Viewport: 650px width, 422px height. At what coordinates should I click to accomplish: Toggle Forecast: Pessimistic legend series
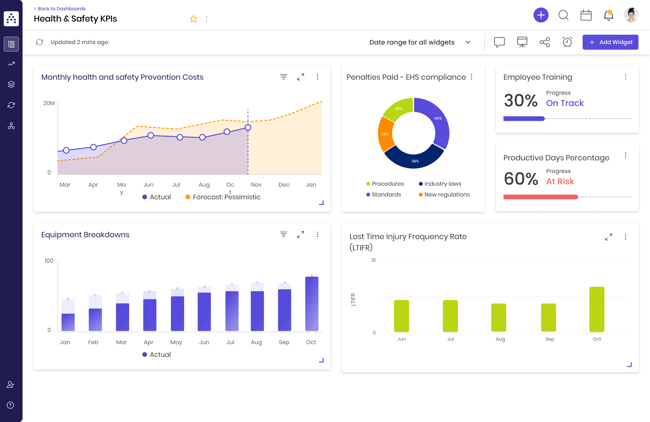223,197
